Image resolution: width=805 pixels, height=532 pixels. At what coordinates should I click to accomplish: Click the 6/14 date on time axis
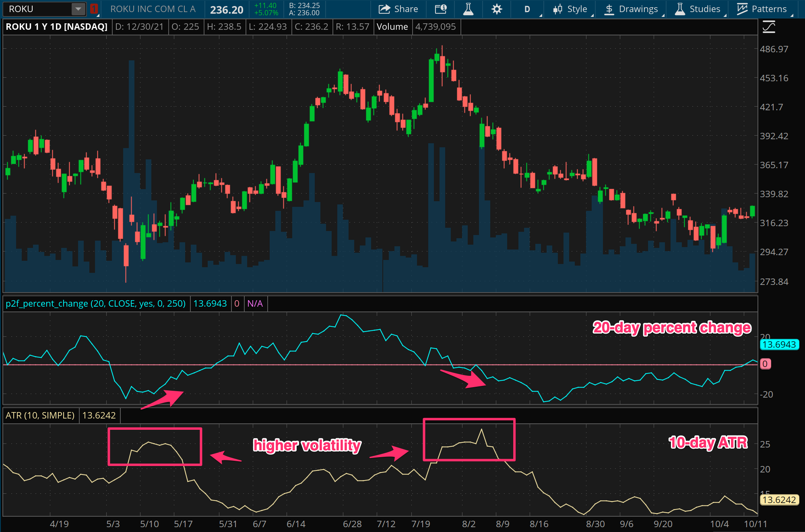pos(296,524)
